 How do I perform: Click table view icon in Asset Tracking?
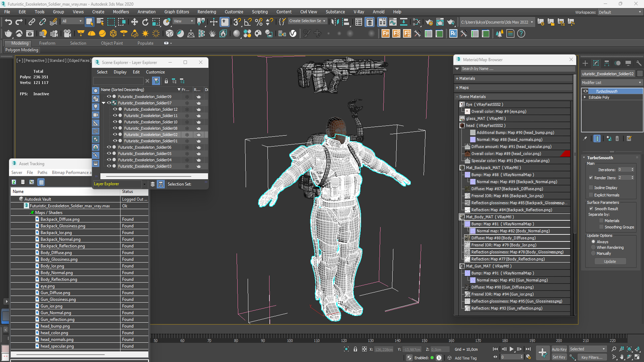[41, 182]
